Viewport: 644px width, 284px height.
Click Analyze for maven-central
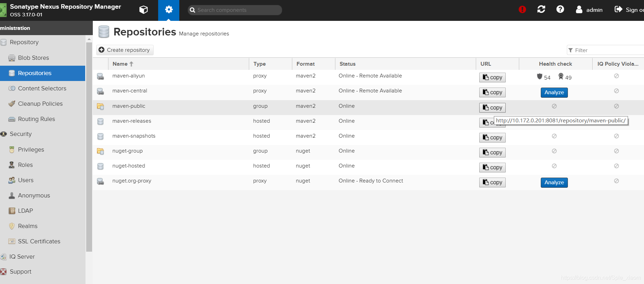(x=554, y=92)
